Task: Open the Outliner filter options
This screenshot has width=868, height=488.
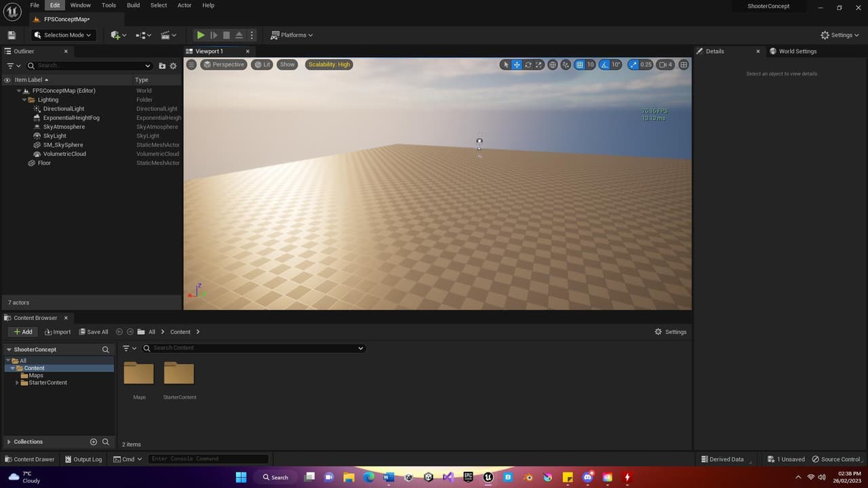Action: tap(14, 66)
